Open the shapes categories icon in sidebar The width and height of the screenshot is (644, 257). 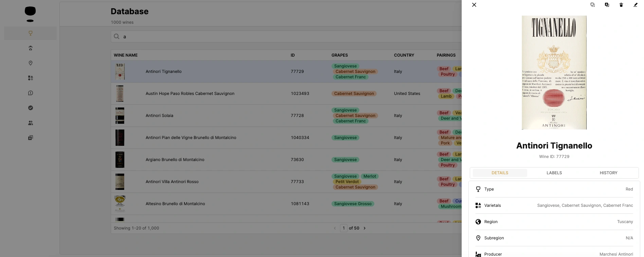click(x=30, y=78)
